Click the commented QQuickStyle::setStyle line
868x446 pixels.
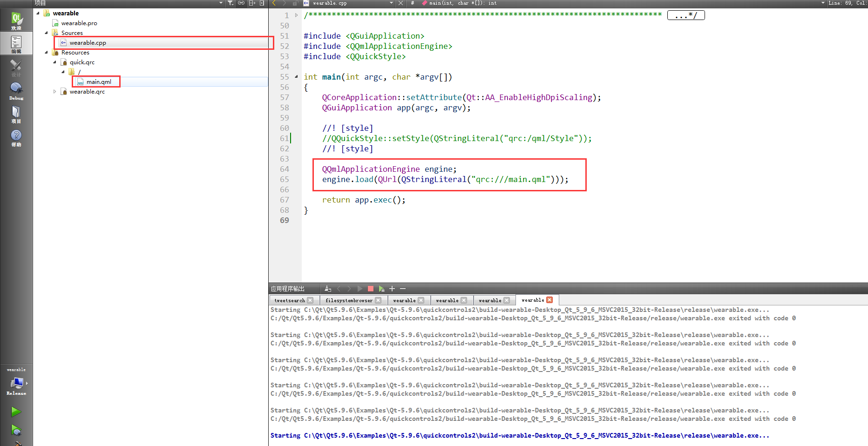coord(457,138)
